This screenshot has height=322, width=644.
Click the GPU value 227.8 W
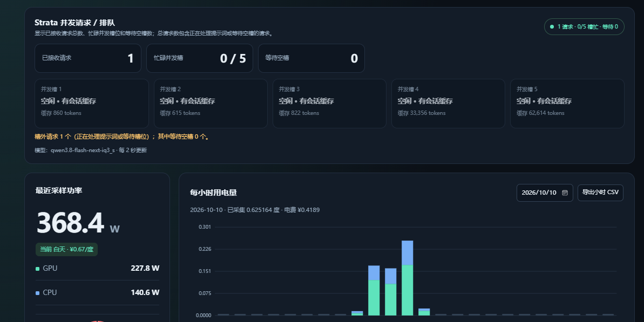(x=145, y=268)
